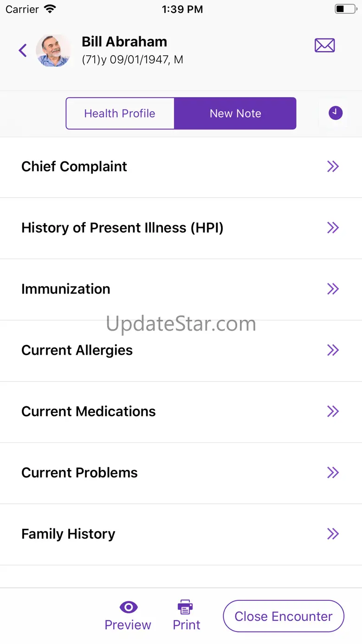The image size is (362, 644).
Task: Open Family History double-arrow icon
Action: click(x=333, y=534)
